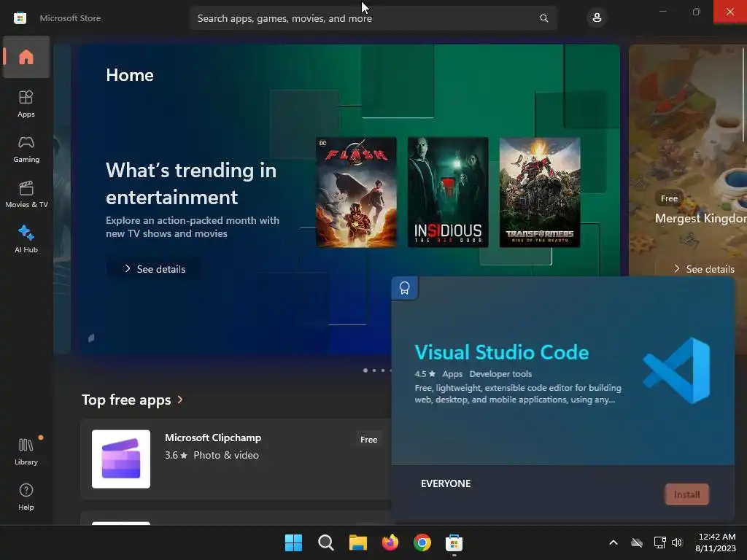
Task: Open the Transformers movie poster
Action: click(540, 192)
